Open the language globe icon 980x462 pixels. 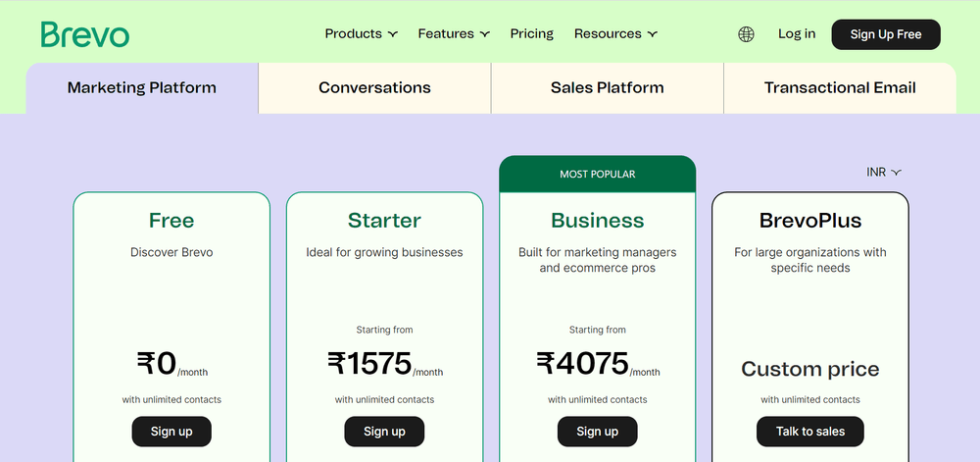coord(746,34)
